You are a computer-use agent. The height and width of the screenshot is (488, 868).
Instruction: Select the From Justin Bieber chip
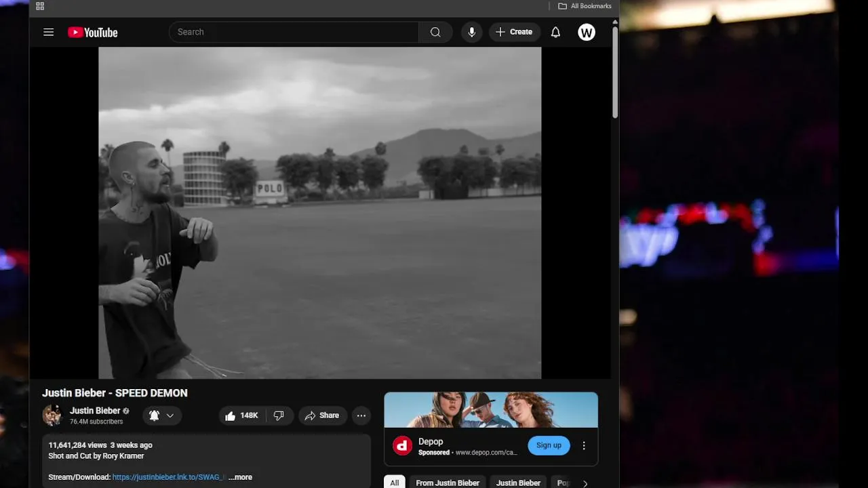pos(448,483)
